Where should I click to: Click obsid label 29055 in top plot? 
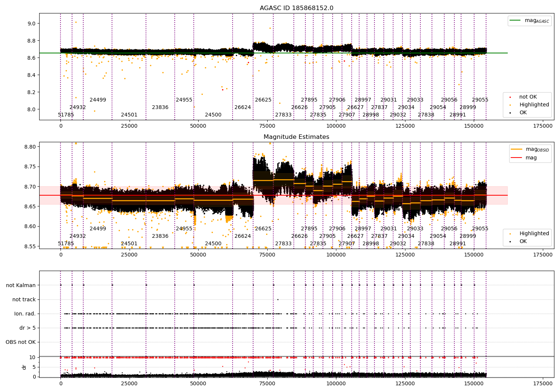click(480, 100)
